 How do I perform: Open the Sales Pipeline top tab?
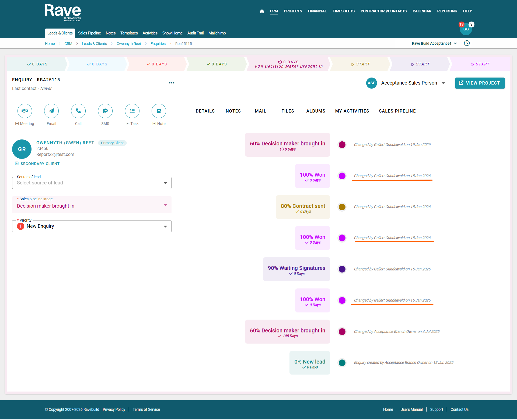pyautogui.click(x=89, y=33)
